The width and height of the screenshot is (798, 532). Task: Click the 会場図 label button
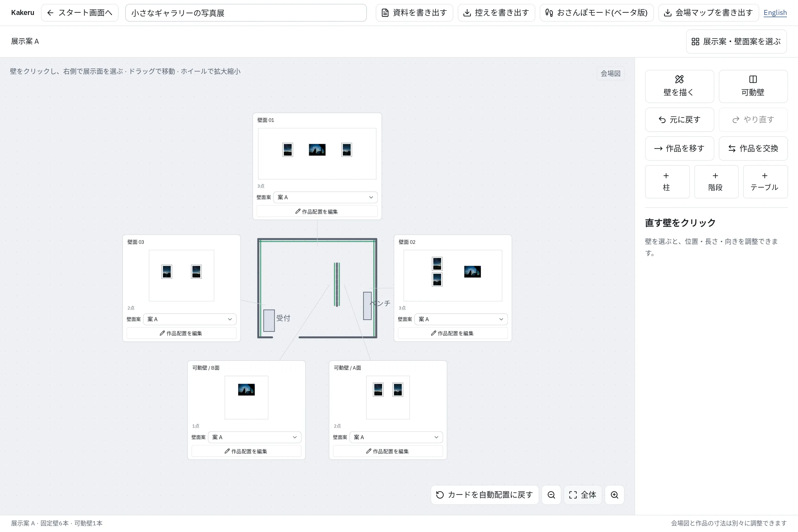[x=610, y=73]
